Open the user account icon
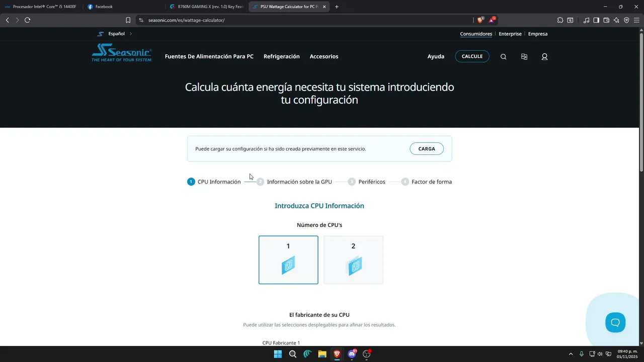 point(544,57)
